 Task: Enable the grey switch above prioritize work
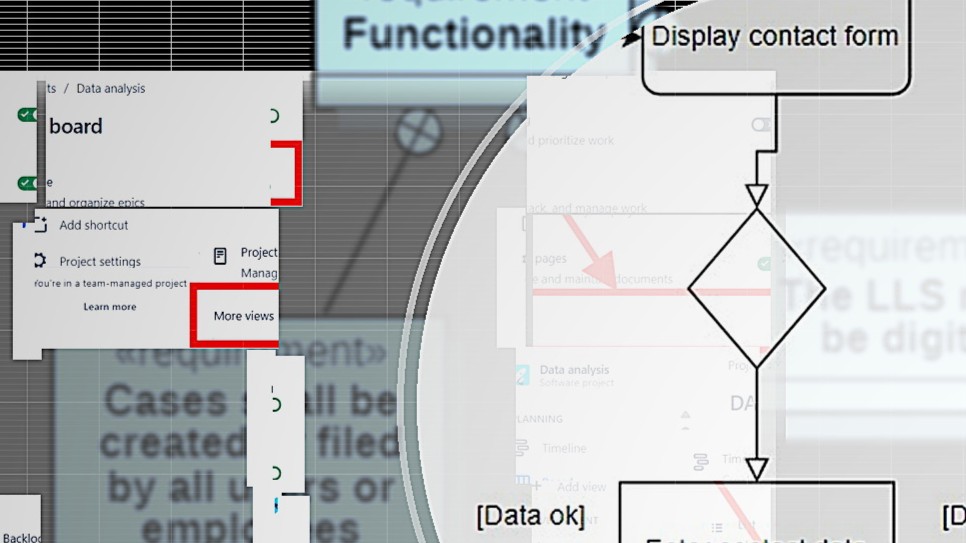tap(761, 125)
